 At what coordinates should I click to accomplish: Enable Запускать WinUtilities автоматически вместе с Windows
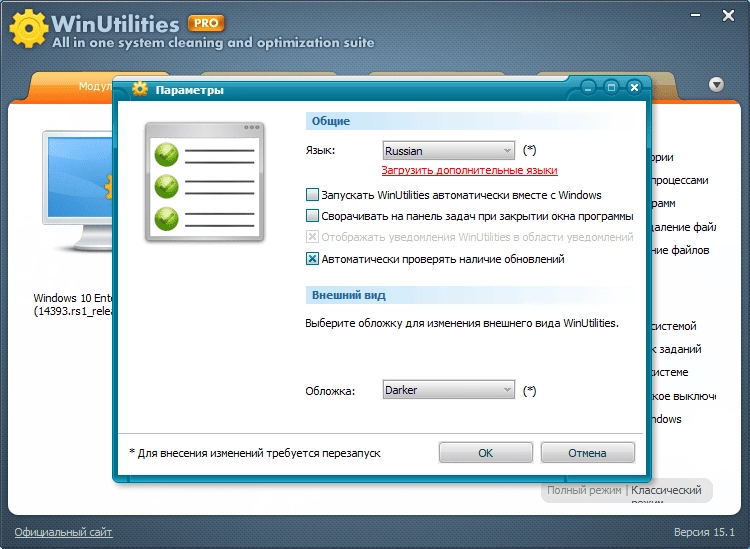pyautogui.click(x=312, y=195)
